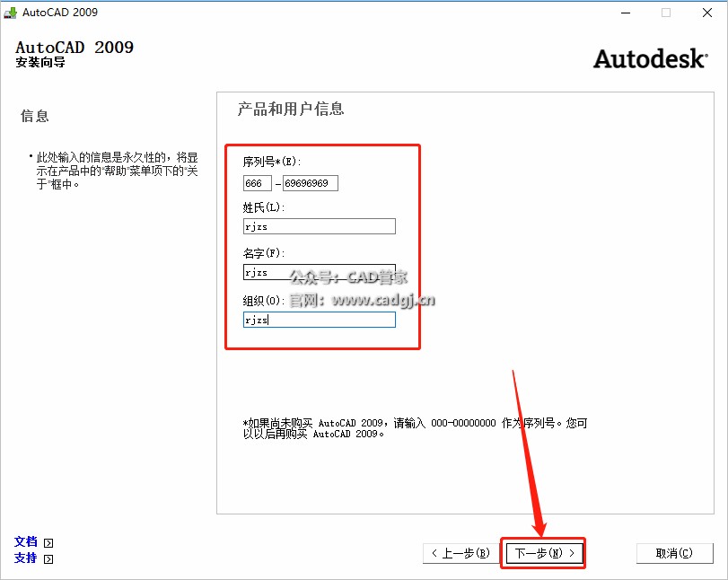This screenshot has height=580, width=728.
Task: Click the greyed-out maximize window button
Action: click(666, 13)
